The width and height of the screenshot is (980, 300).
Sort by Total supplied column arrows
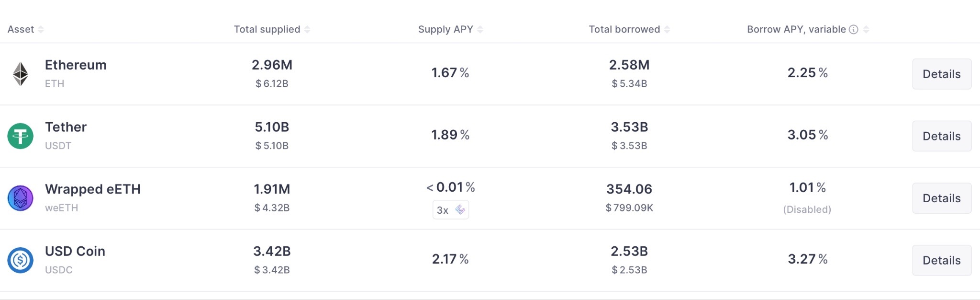[x=307, y=30]
